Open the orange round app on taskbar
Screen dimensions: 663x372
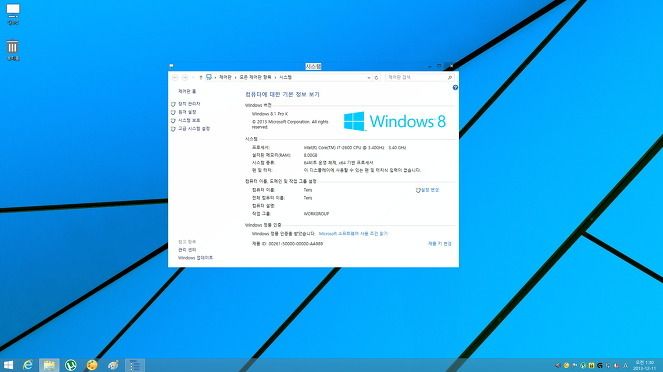[x=92, y=365]
